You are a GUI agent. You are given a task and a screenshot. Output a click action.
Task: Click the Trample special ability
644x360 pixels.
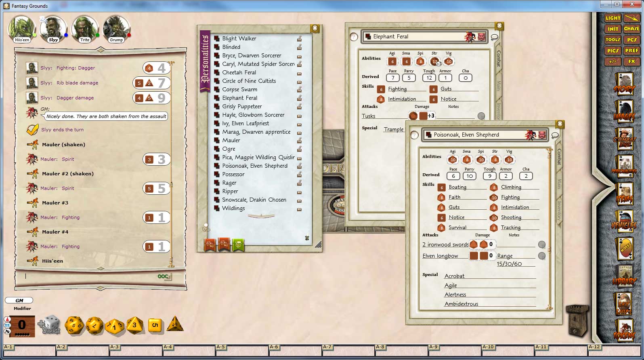coord(394,129)
